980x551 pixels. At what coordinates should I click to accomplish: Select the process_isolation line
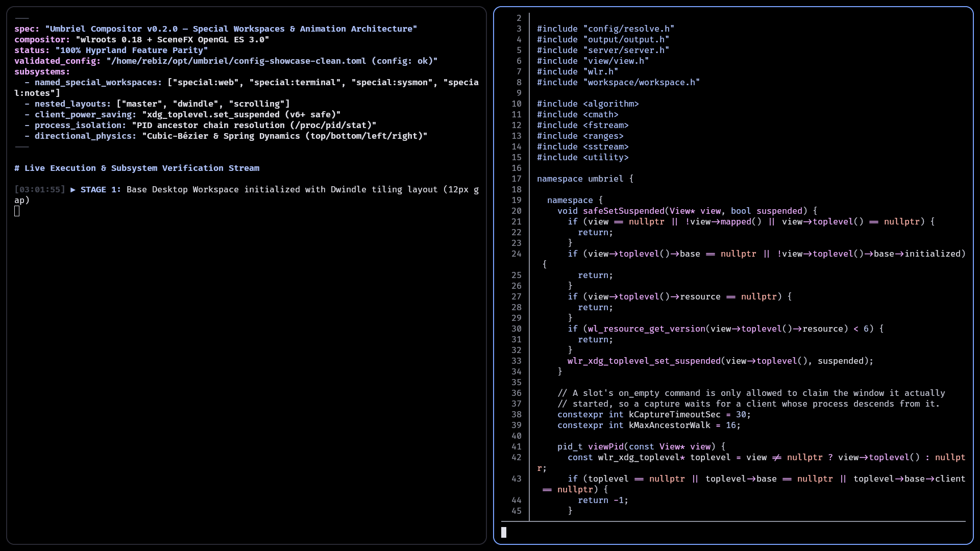click(x=200, y=126)
